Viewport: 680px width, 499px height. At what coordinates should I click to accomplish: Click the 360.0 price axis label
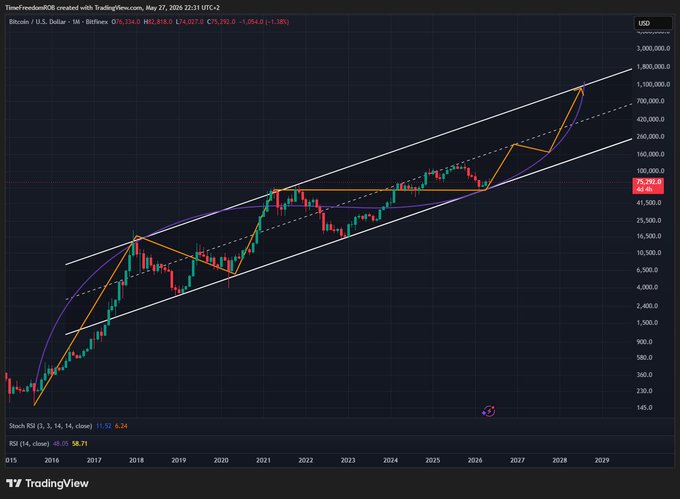coord(644,375)
